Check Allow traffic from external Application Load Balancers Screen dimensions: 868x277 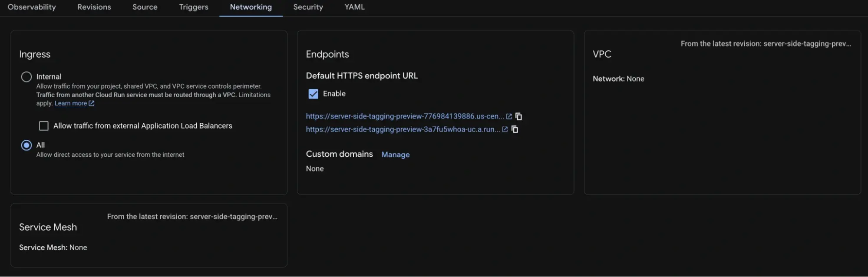click(44, 126)
